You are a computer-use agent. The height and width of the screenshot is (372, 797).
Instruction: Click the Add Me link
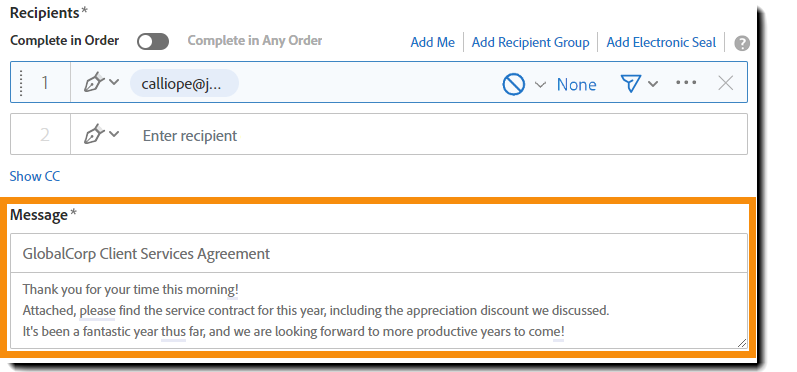click(433, 42)
